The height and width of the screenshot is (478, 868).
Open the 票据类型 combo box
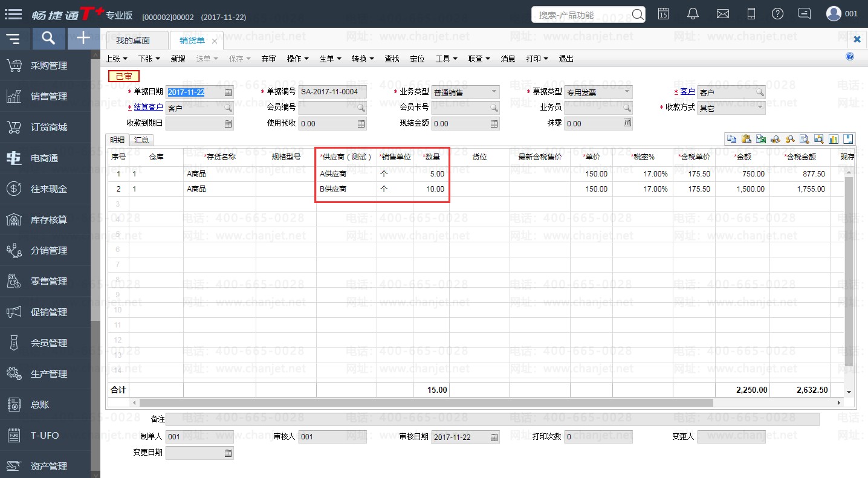598,92
